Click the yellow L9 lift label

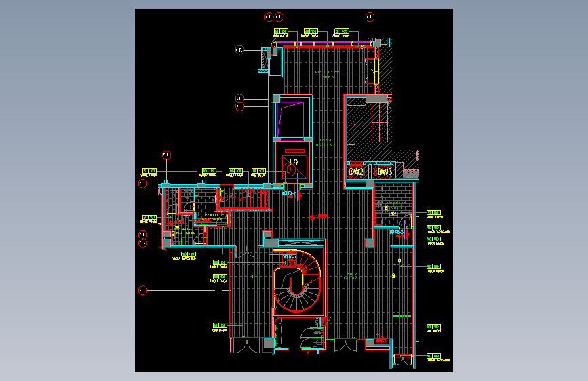294,162
